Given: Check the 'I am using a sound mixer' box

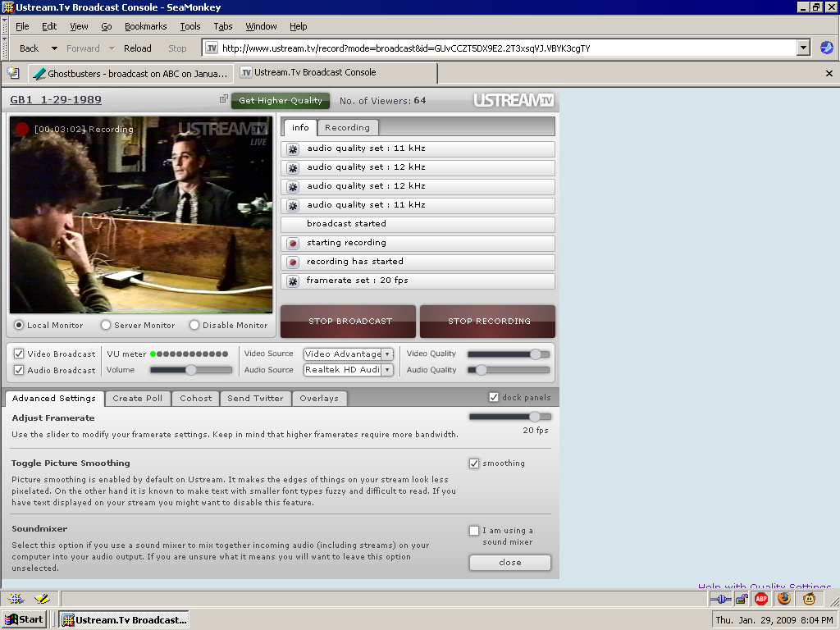Looking at the screenshot, I should [x=474, y=531].
